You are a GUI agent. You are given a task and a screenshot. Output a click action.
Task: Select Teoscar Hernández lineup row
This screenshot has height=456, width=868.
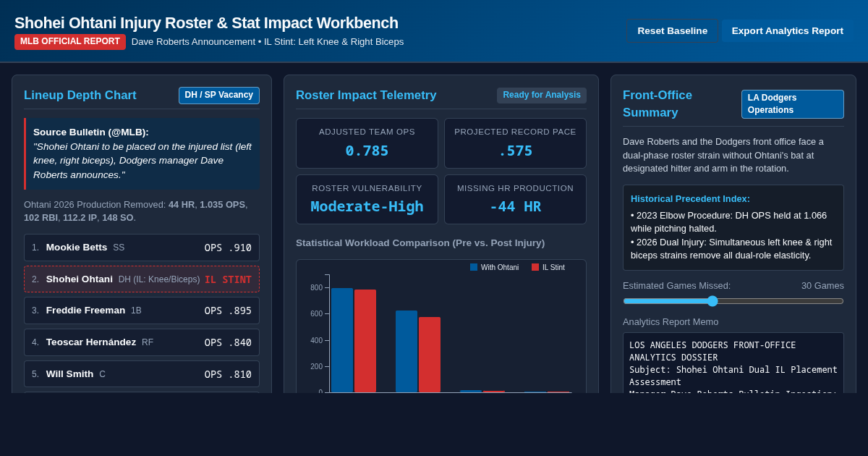(142, 342)
